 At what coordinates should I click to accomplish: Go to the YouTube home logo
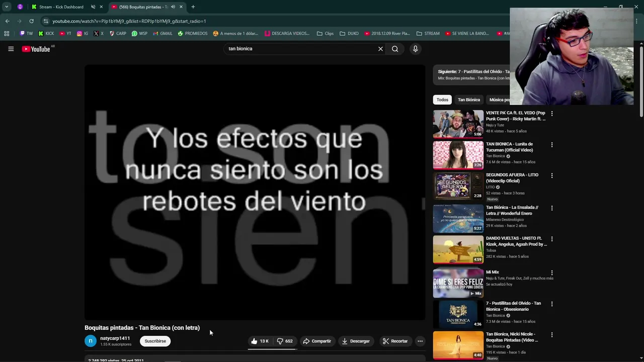coord(36,49)
